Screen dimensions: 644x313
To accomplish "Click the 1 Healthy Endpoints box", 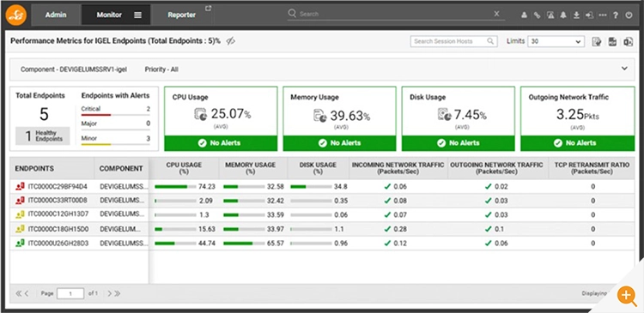I will click(x=43, y=135).
